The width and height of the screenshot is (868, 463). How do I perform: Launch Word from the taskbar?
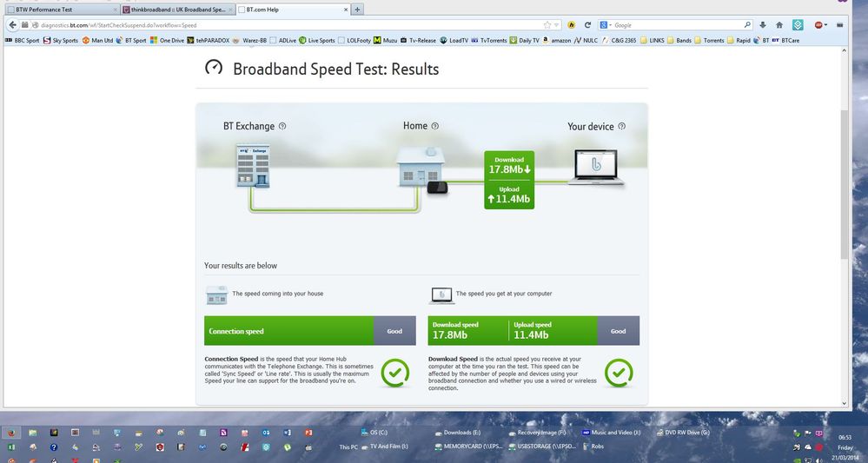pyautogui.click(x=287, y=433)
